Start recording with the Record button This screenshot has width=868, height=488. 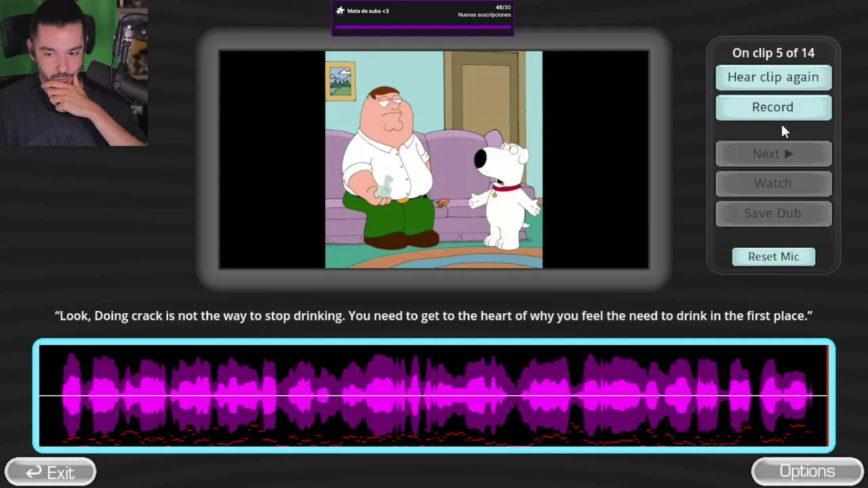coord(773,107)
